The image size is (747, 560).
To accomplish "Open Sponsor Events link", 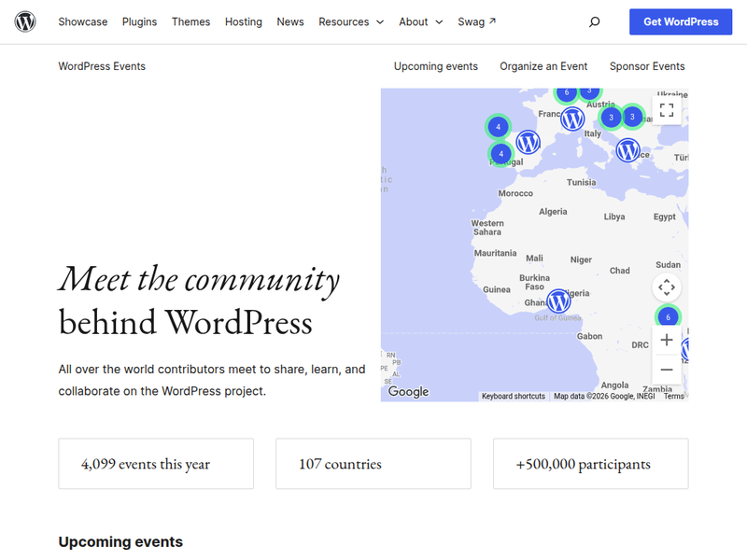I will coord(647,66).
